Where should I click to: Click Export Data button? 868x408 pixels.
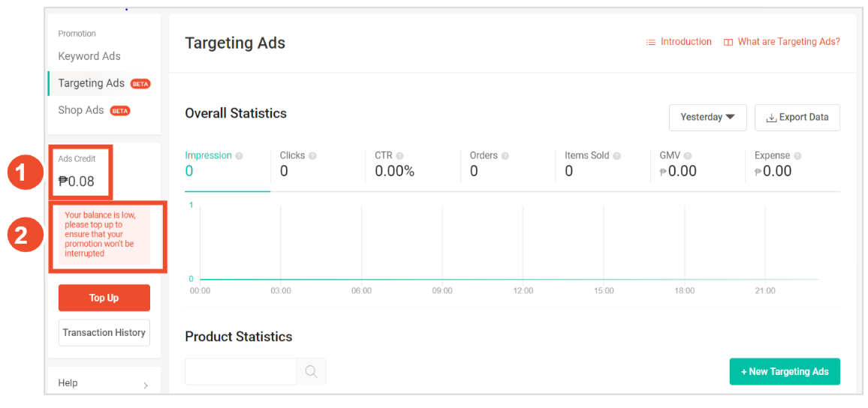click(797, 118)
